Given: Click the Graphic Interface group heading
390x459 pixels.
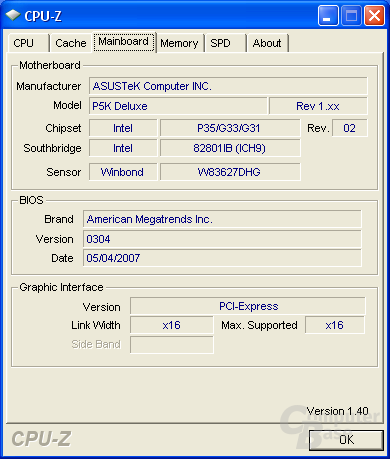Looking at the screenshot, I should 61,287.
